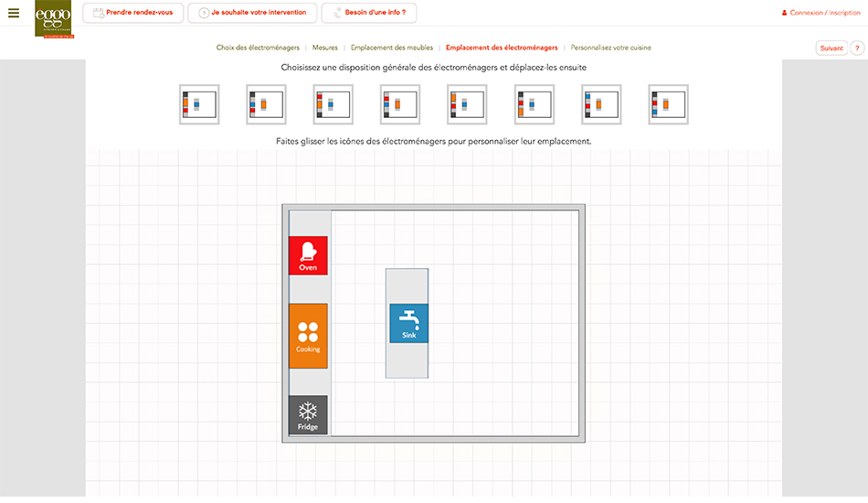This screenshot has height=503, width=868.
Task: Click the eggo logo
Action: coord(53,19)
